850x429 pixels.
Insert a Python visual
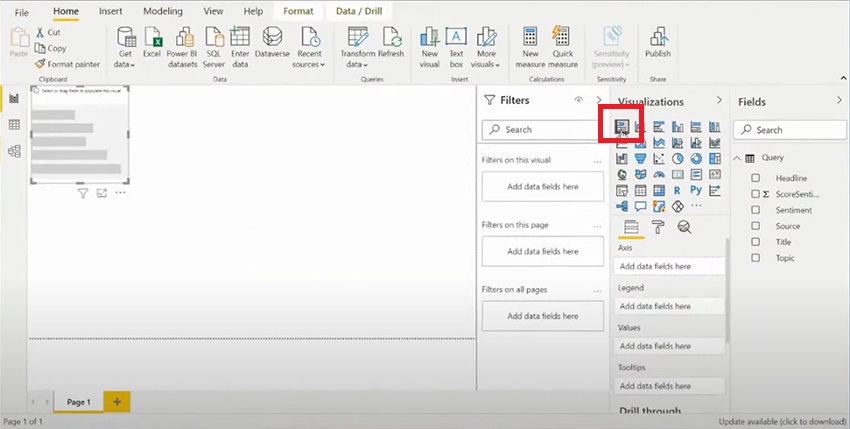pyautogui.click(x=696, y=190)
